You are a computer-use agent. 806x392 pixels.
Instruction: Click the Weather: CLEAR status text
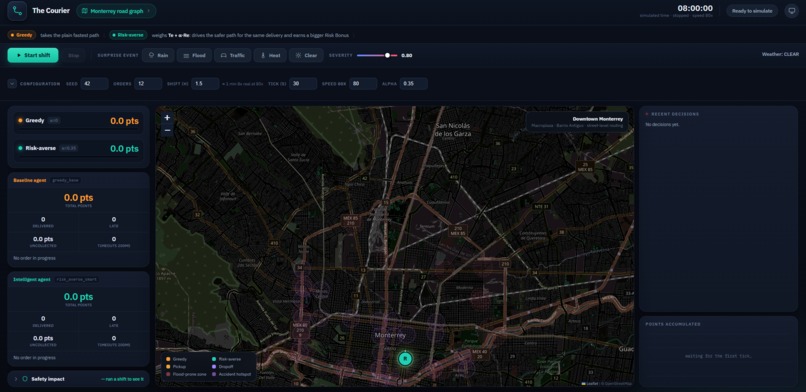point(780,54)
